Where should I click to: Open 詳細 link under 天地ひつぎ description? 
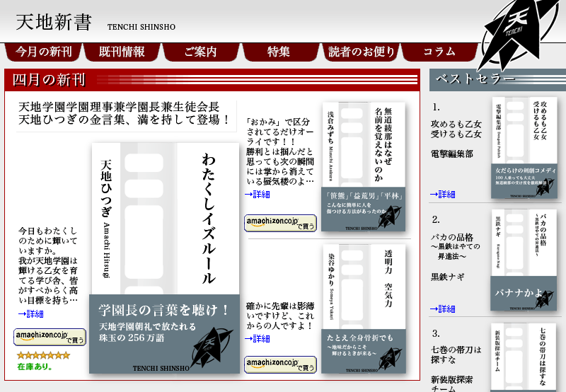coord(30,313)
